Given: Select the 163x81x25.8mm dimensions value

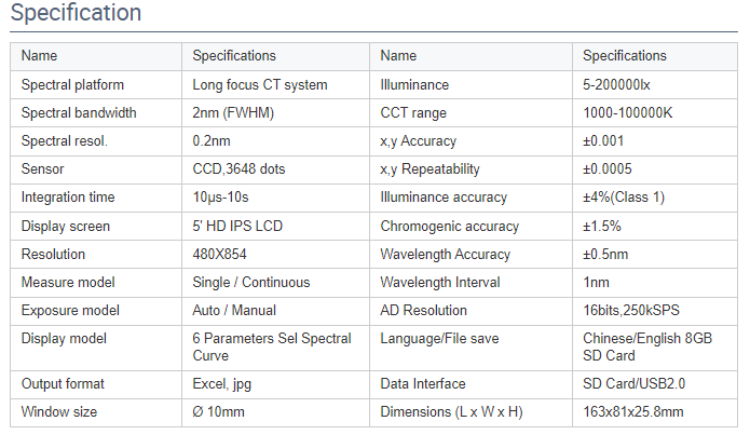Looking at the screenshot, I should coord(633,411).
